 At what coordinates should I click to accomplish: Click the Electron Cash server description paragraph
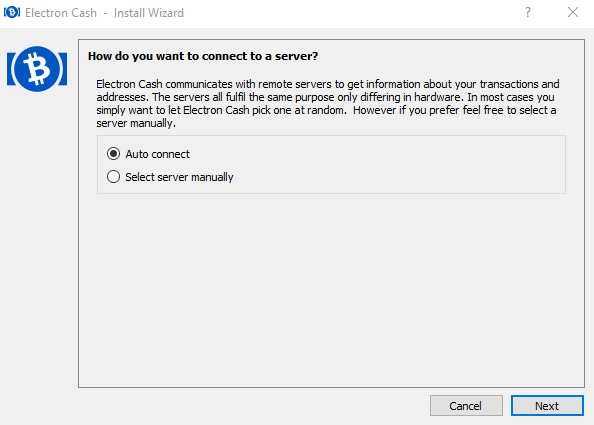328,103
